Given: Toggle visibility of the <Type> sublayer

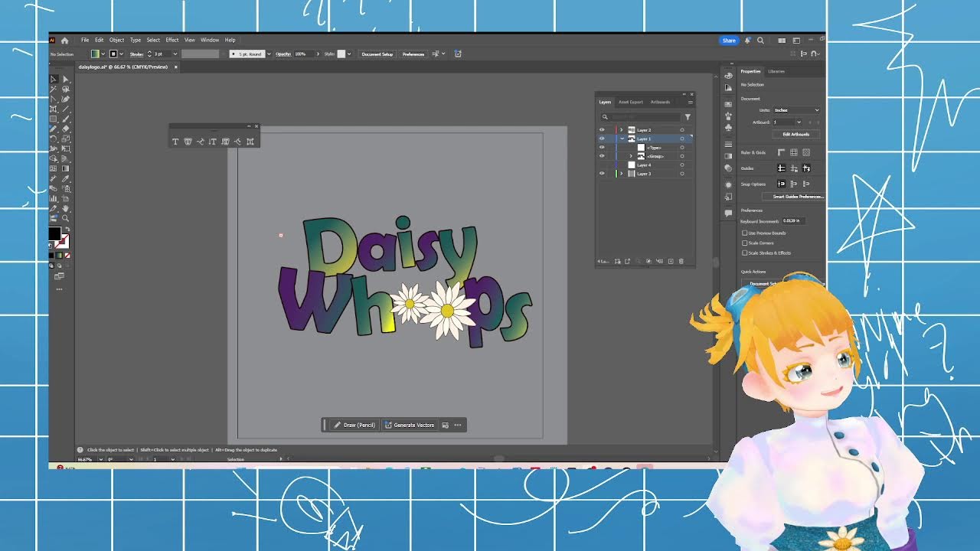Looking at the screenshot, I should click(602, 147).
